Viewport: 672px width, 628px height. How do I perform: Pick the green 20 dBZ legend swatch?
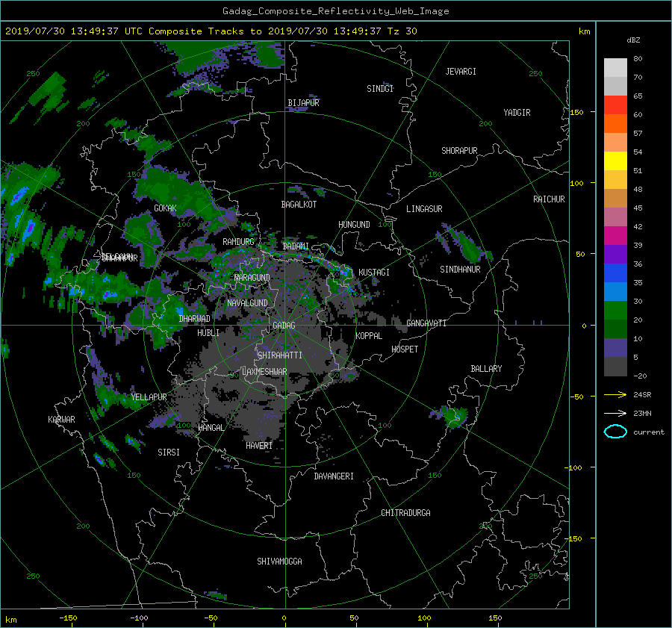[x=615, y=311]
